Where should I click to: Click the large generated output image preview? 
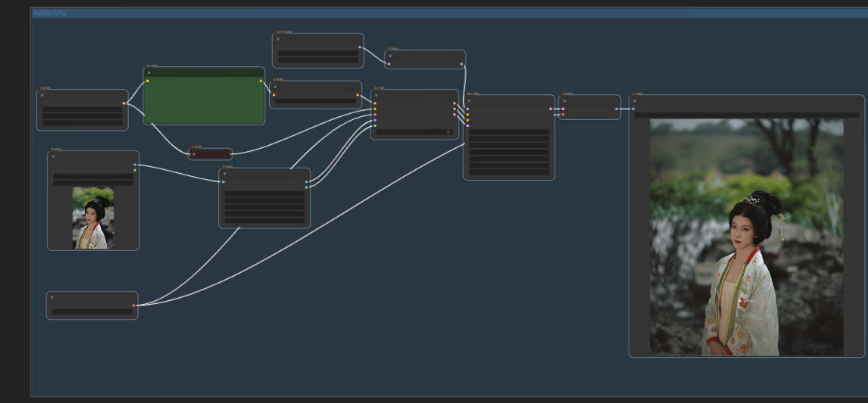pyautogui.click(x=746, y=237)
